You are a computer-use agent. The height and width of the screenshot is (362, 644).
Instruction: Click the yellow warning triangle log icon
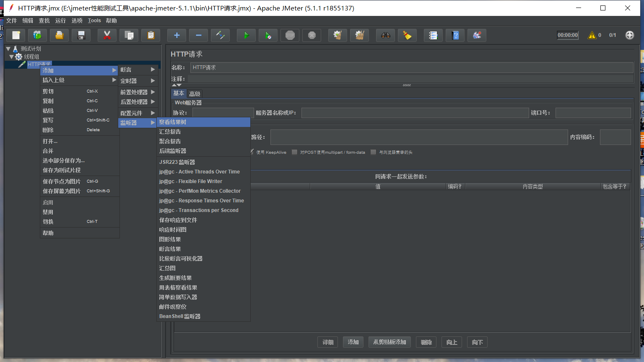point(592,35)
